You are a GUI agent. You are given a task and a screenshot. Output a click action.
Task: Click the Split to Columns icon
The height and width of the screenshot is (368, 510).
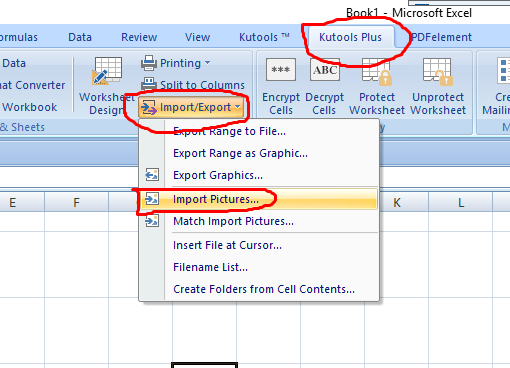[149, 85]
